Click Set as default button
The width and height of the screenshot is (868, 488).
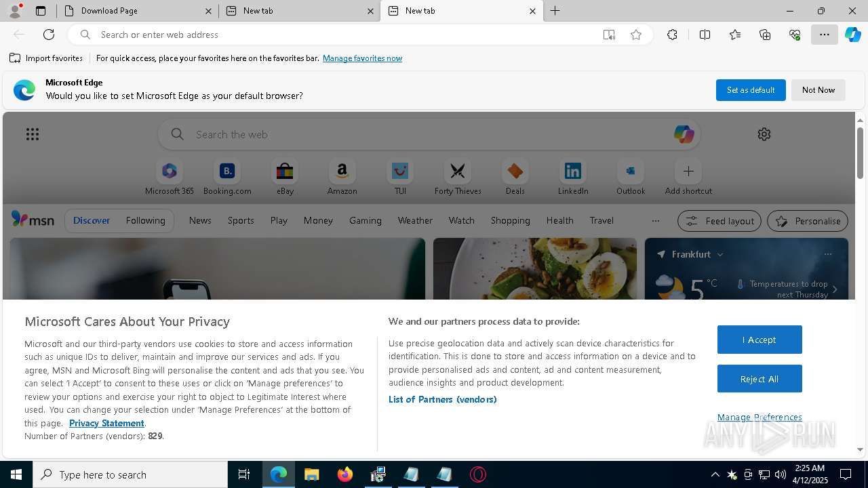pyautogui.click(x=751, y=90)
